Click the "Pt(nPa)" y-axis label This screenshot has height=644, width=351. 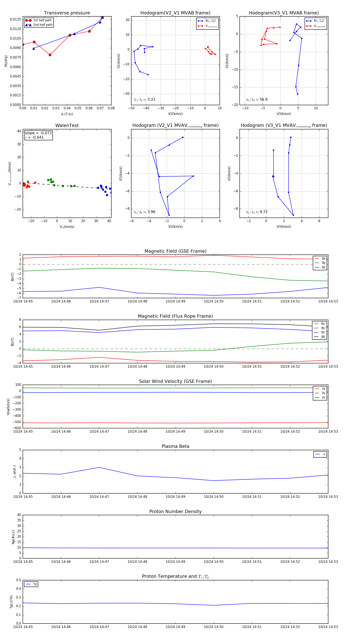click(6, 61)
